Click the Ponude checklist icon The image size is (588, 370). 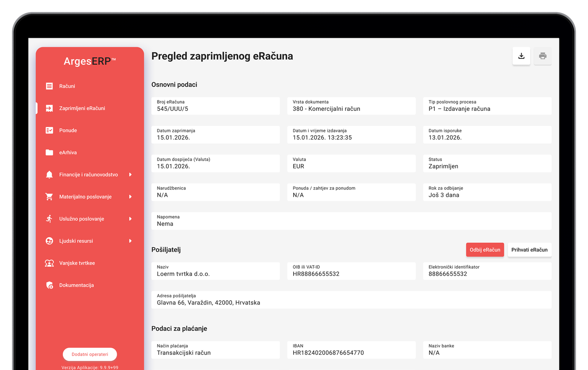(x=49, y=130)
